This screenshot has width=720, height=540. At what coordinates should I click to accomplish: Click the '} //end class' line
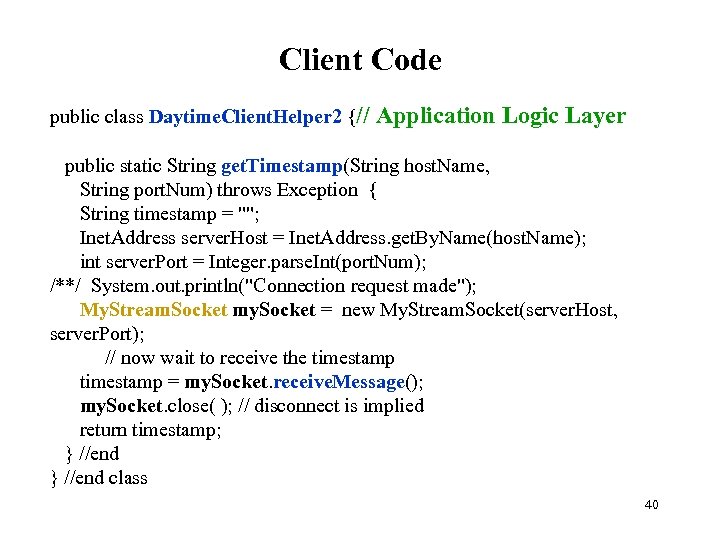(99, 478)
